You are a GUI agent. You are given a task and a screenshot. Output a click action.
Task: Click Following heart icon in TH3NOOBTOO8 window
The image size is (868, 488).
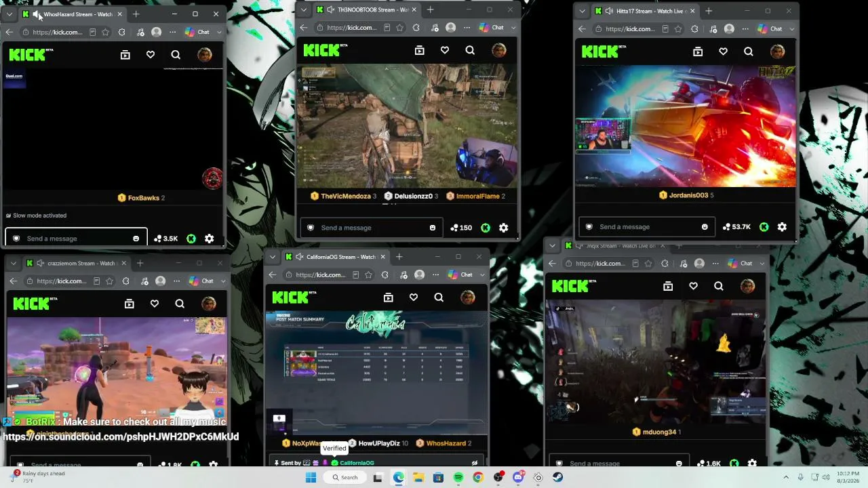coord(445,50)
